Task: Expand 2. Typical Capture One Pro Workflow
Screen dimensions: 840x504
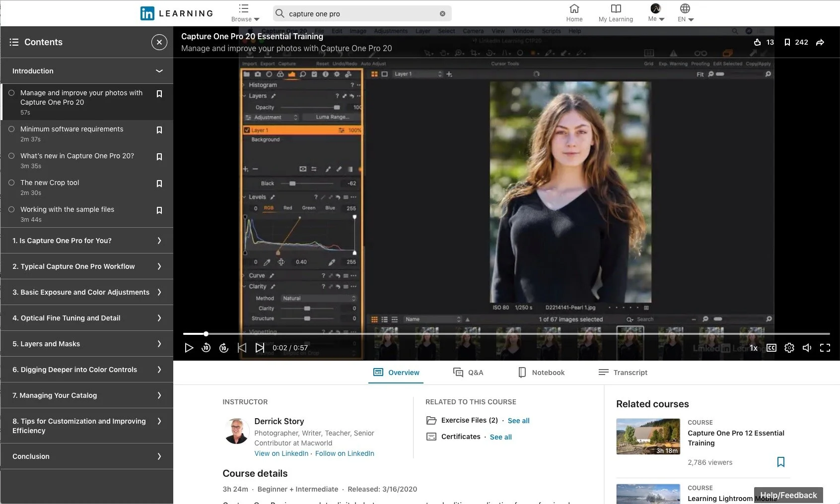Action: point(87,266)
